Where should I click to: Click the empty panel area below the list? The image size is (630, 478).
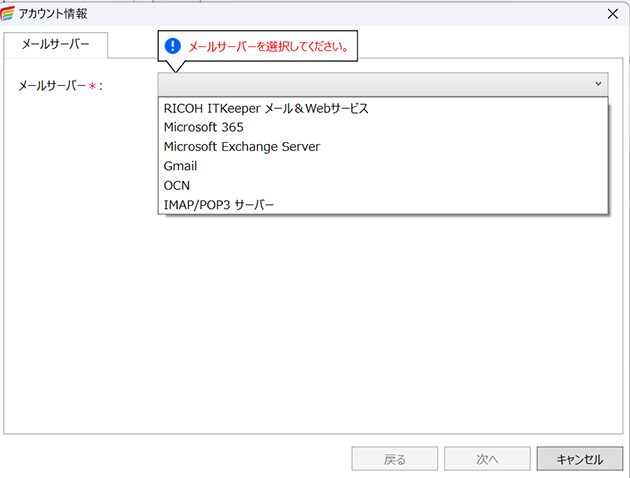(315, 320)
